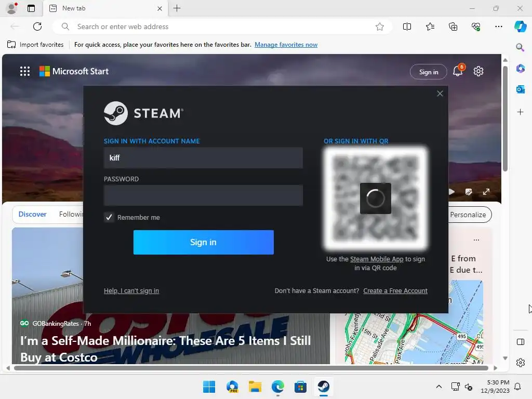Click the blue Steam Sign in button
The width and height of the screenshot is (532, 399).
(203, 242)
